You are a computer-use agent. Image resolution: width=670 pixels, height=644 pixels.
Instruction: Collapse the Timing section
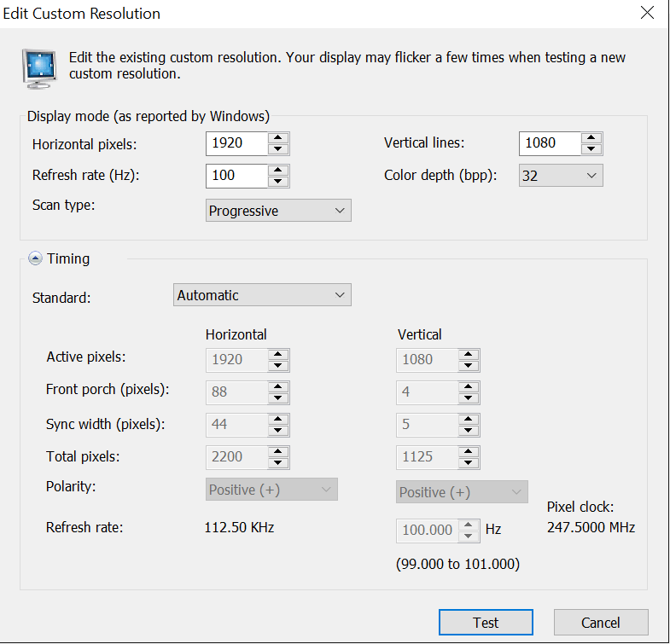coord(35,258)
